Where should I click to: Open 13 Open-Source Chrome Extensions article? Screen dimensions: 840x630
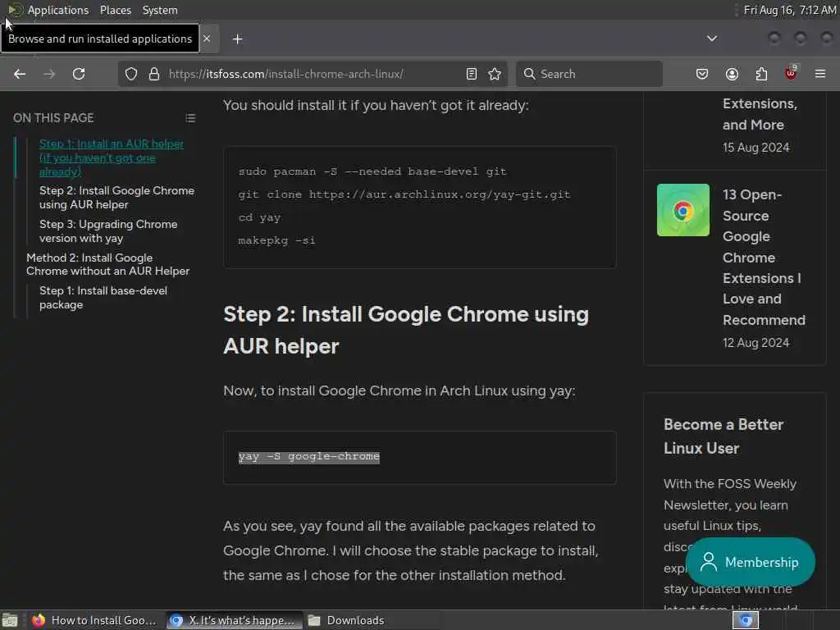[764, 257]
